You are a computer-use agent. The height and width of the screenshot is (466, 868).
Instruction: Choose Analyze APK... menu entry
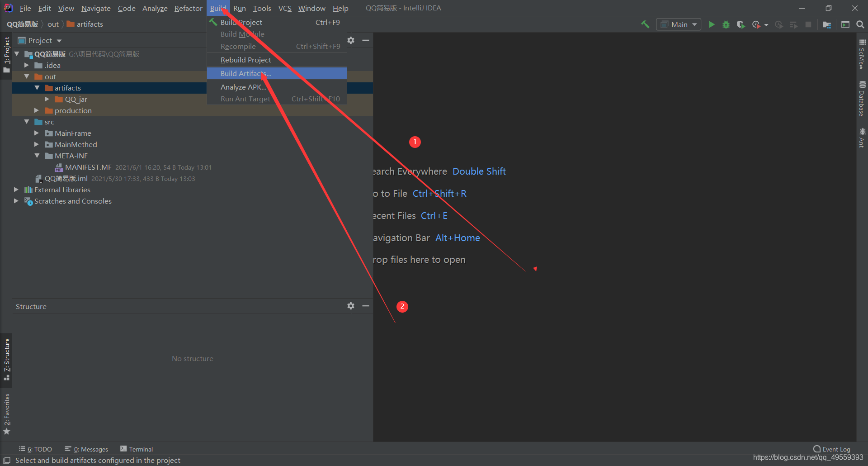(277, 87)
